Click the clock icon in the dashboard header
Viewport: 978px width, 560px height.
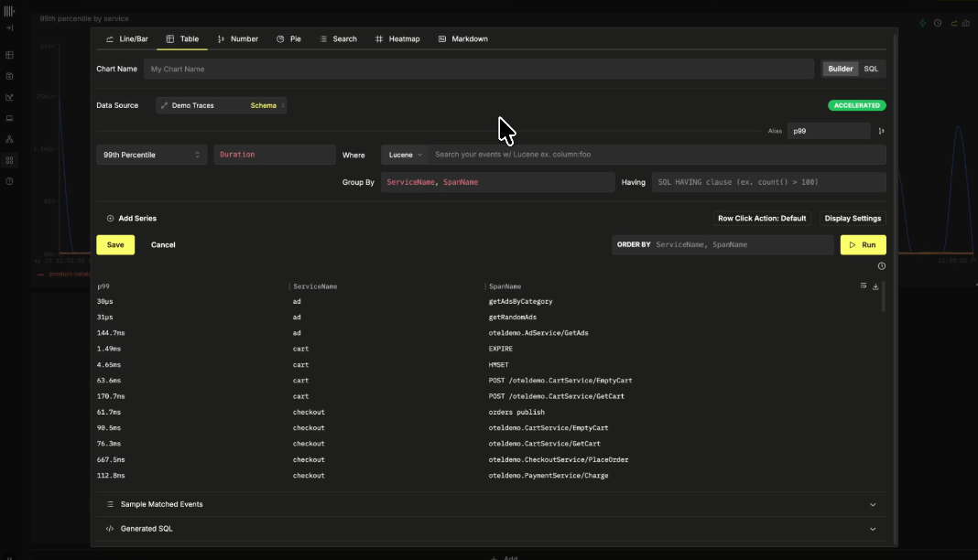coord(938,23)
